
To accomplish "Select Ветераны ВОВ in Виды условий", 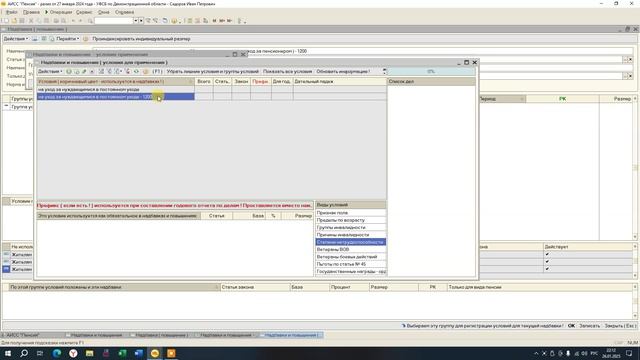I will pos(351,249).
